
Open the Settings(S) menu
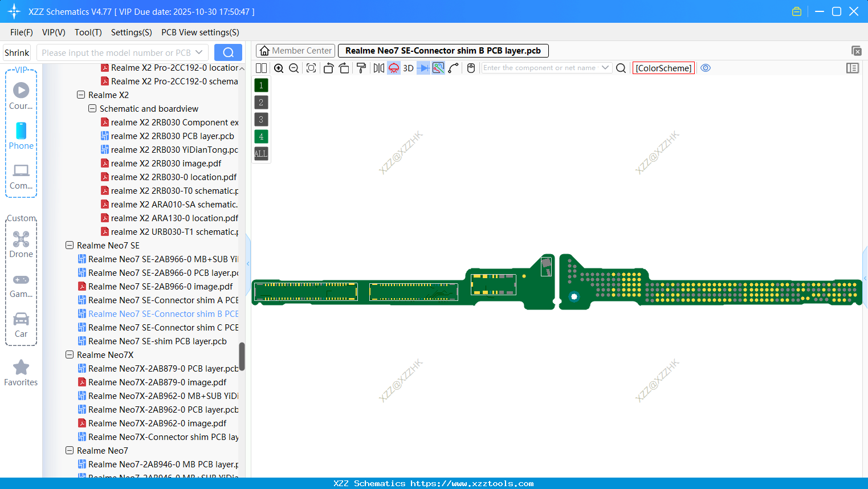point(132,32)
